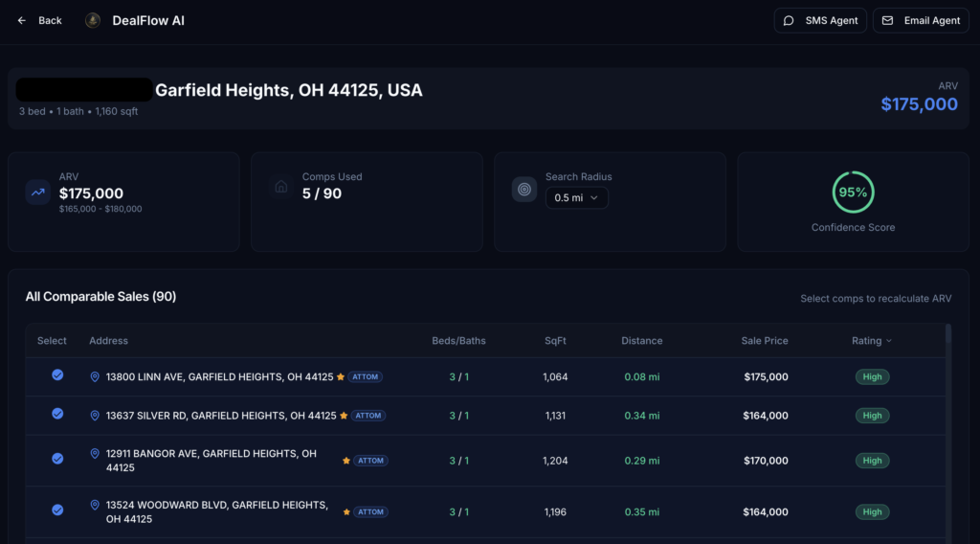This screenshot has height=544, width=980.
Task: Open the Email Agent
Action: pyautogui.click(x=921, y=20)
